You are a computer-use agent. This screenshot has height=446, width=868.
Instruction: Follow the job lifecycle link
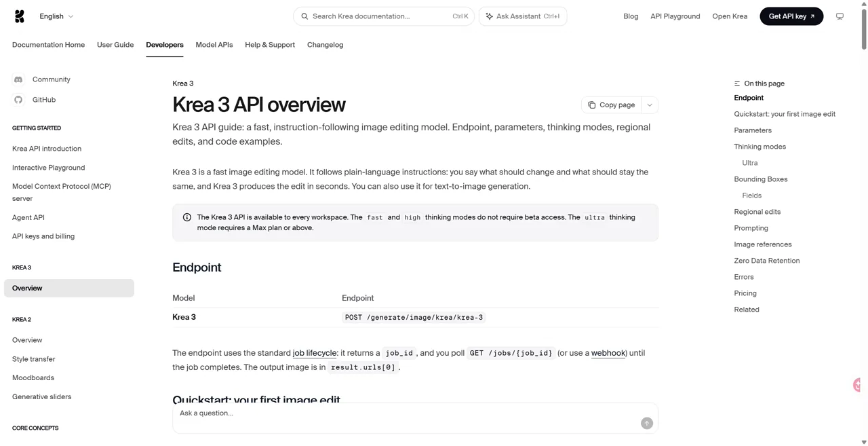tap(315, 353)
